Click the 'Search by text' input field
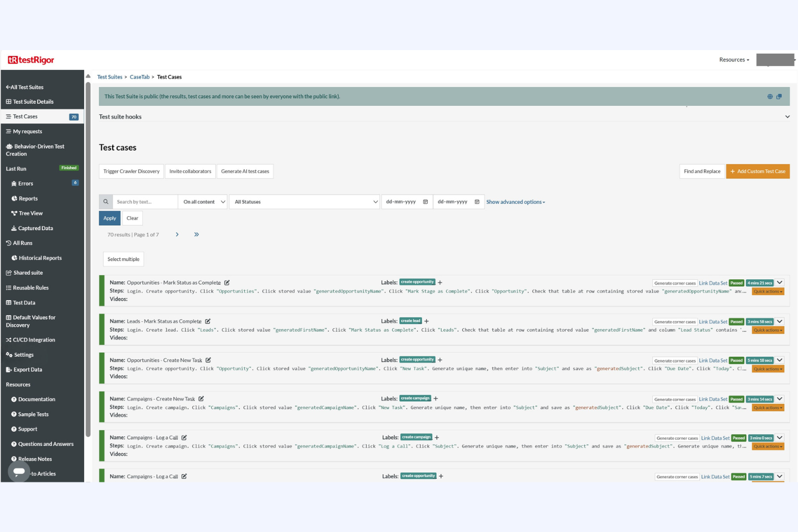Screen dimensions: 798x532 [x=145, y=202]
